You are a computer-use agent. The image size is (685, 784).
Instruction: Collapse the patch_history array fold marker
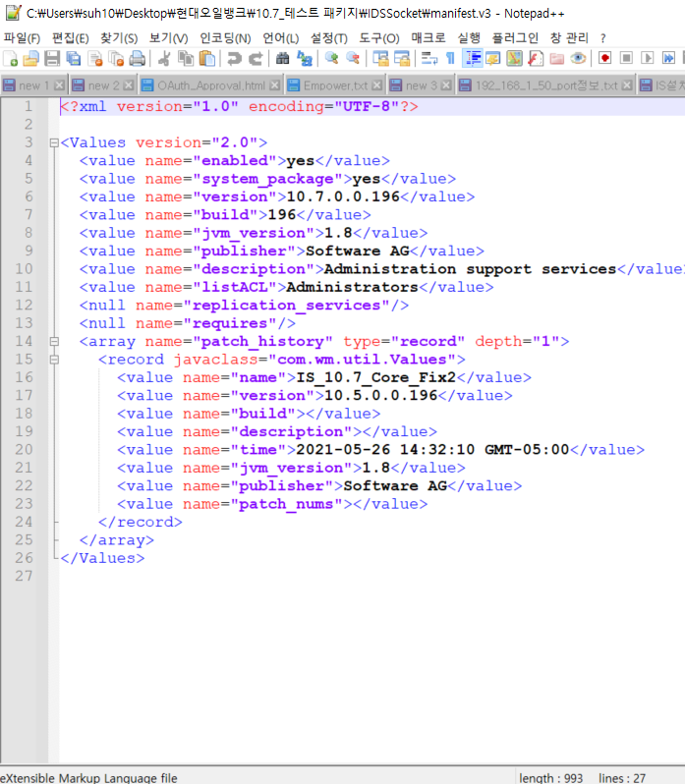click(53, 342)
